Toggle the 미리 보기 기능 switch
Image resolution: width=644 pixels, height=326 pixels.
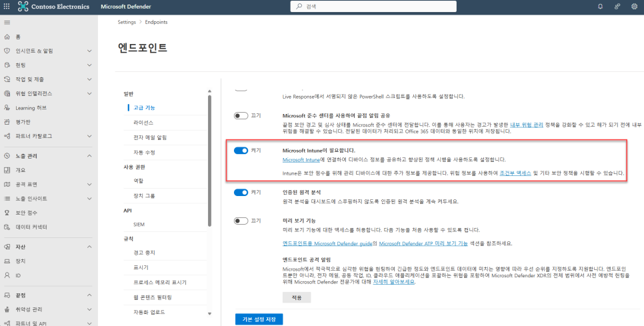pos(241,221)
